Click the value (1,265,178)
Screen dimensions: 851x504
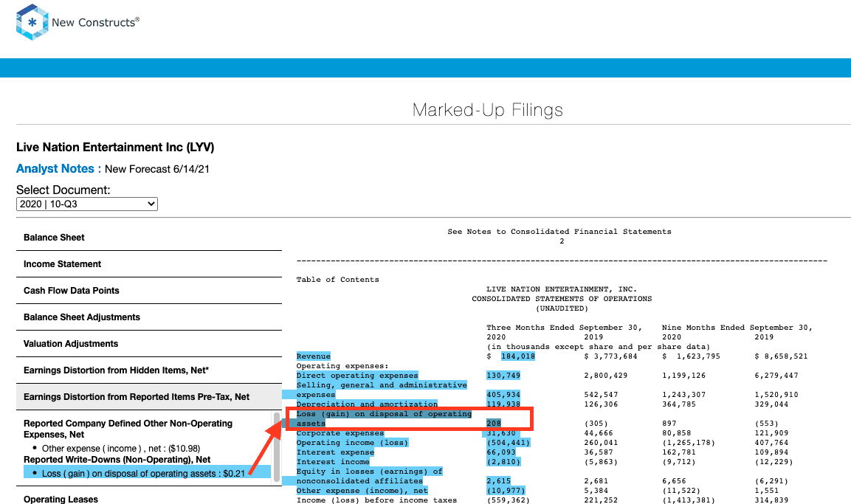click(x=689, y=443)
